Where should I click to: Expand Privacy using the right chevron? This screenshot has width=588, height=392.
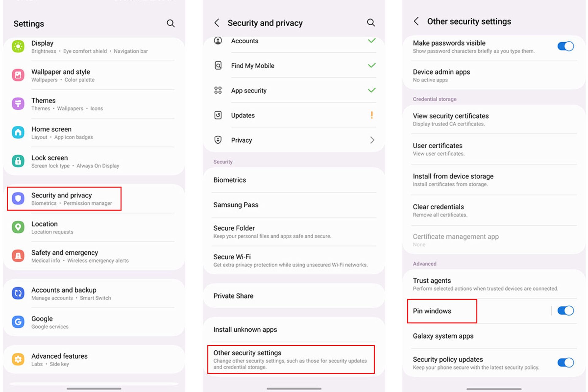(x=372, y=140)
